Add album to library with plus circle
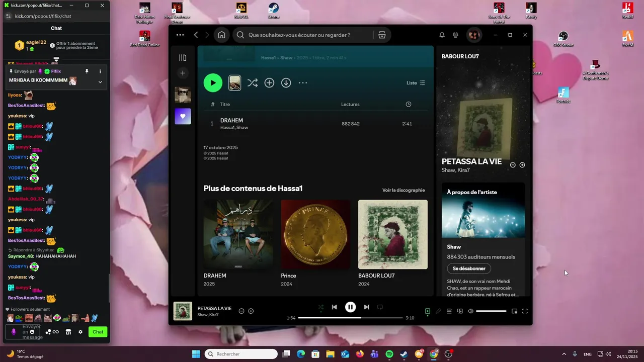The height and width of the screenshot is (362, 644). [269, 83]
